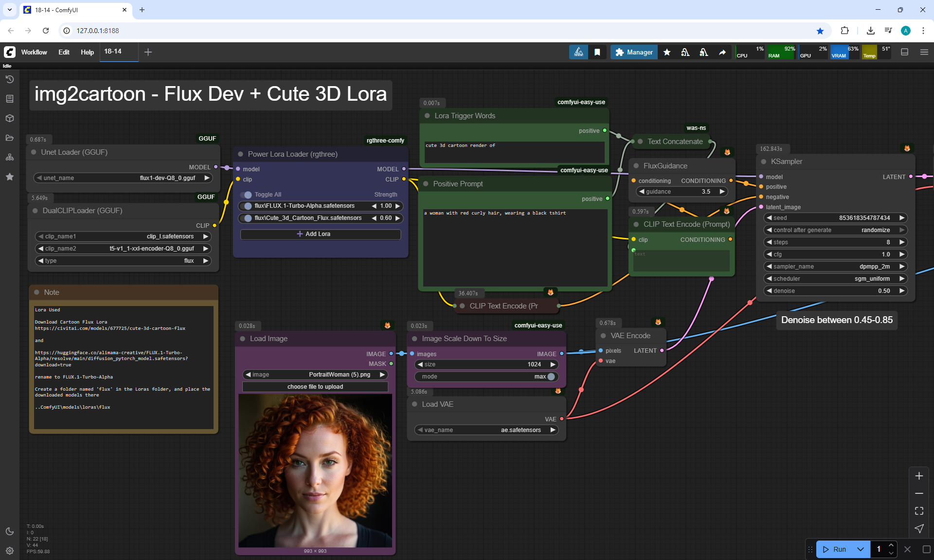Screen dimensions: 934x560
Task: Click the share arrow icon in toolbar
Action: point(722,52)
